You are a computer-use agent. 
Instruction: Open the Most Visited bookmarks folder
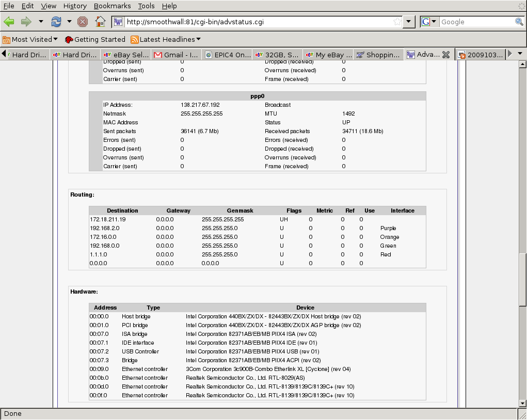coord(30,39)
